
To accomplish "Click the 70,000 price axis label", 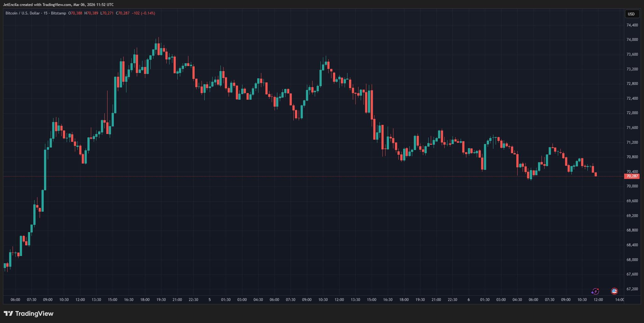I will click(632, 186).
